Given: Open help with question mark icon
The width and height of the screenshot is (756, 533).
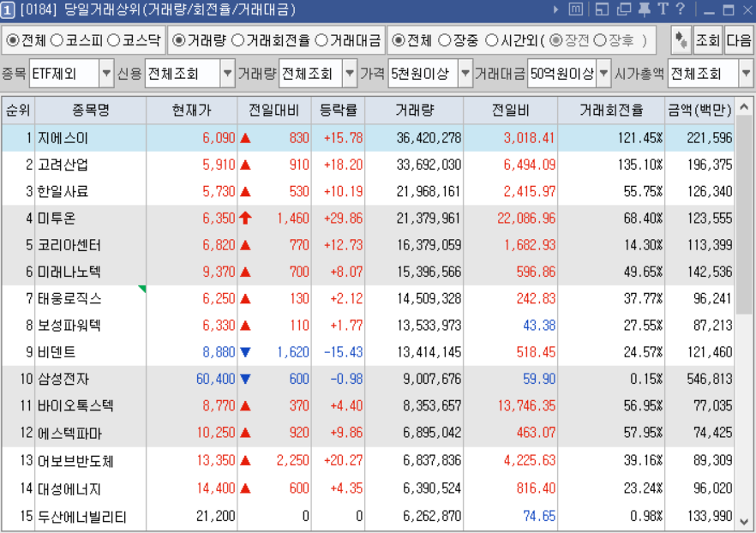Looking at the screenshot, I should point(681,9).
